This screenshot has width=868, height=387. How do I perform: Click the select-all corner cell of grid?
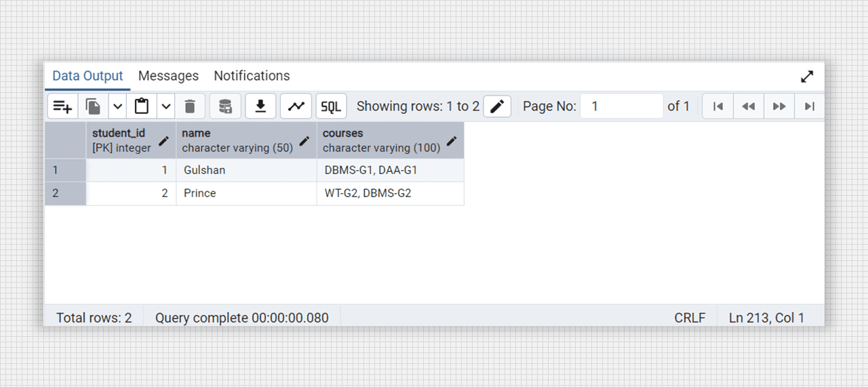point(66,140)
